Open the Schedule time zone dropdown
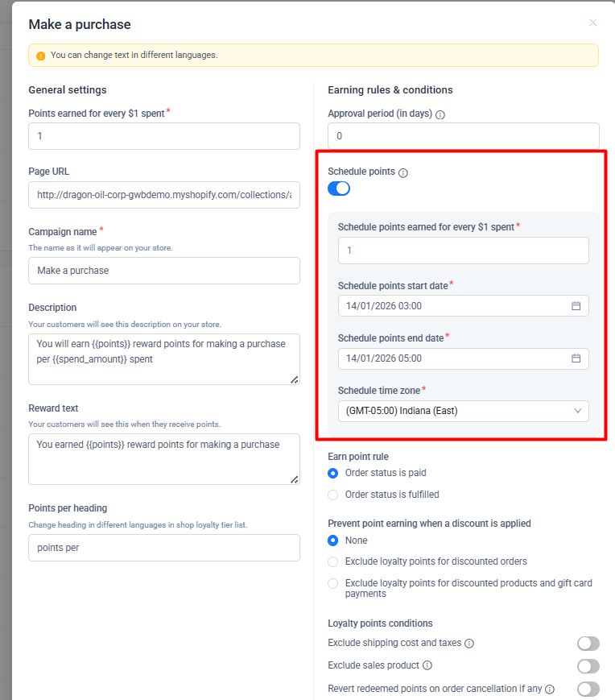615x700 pixels. point(463,411)
